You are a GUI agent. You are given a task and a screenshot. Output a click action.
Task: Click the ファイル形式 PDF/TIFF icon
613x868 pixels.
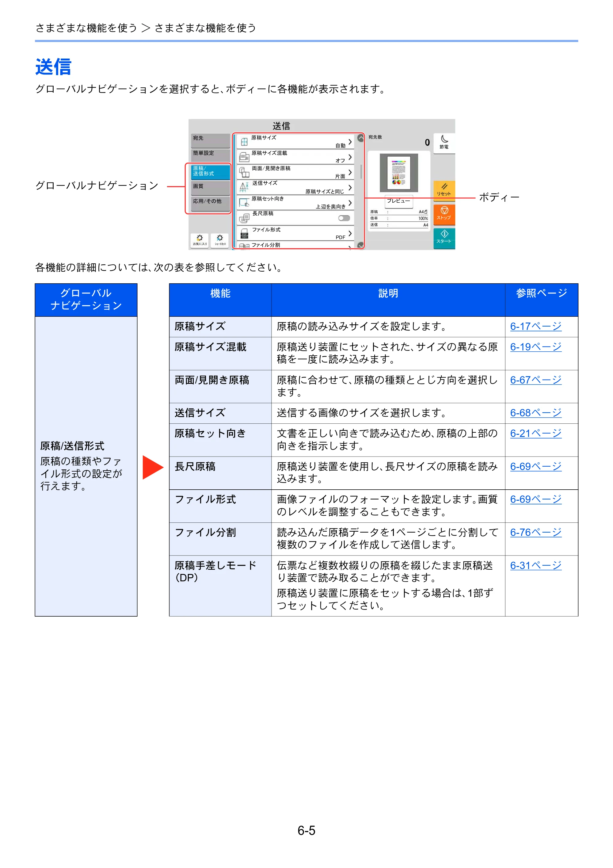244,234
